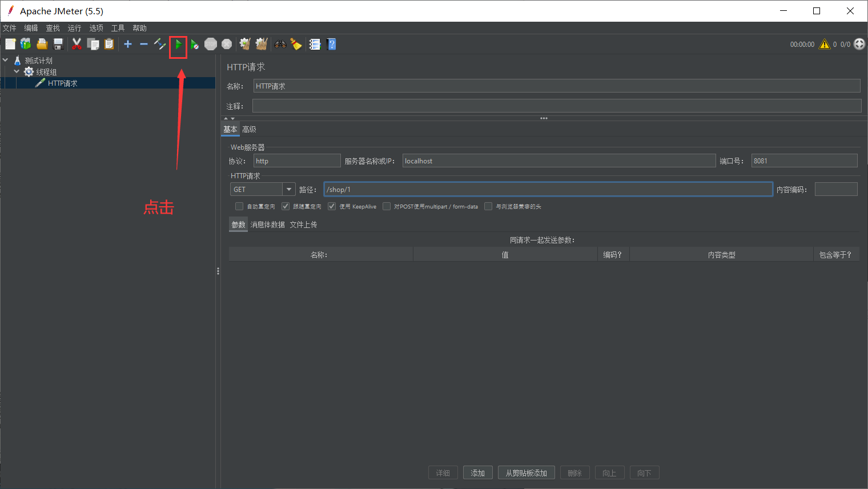Enable browser-compatible headers checkbox
The height and width of the screenshot is (489, 868).
(488, 206)
